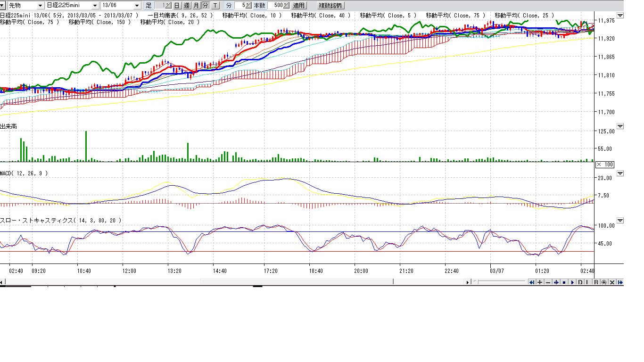Click the 適用 apply button
The height and width of the screenshot is (362, 644).
299,6
